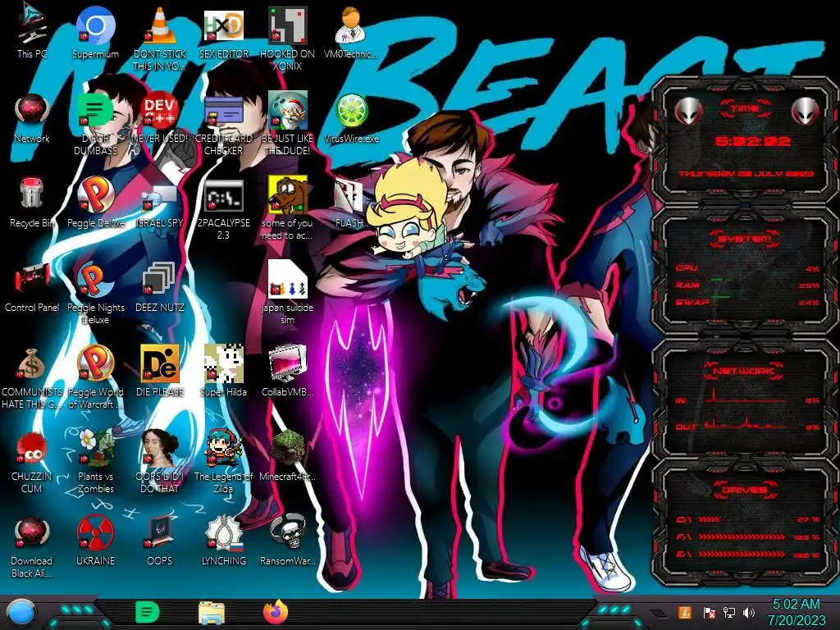Viewport: 840px width, 630px height.
Task: Open the network tray icon
Action: [729, 612]
